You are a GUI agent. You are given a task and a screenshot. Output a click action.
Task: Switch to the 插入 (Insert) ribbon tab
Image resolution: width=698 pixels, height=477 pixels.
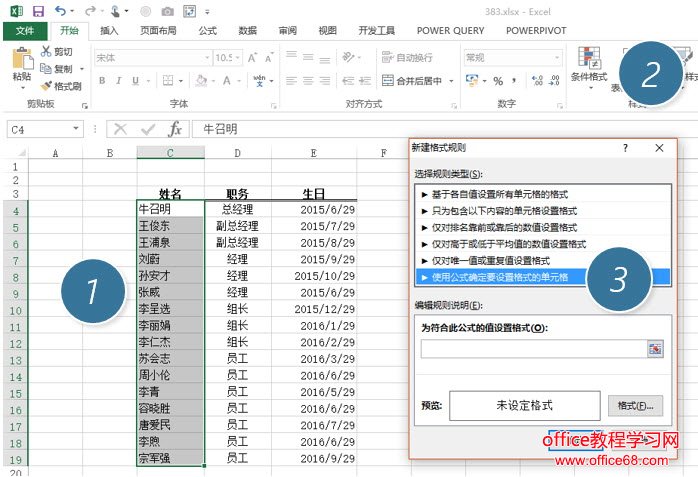tap(109, 31)
